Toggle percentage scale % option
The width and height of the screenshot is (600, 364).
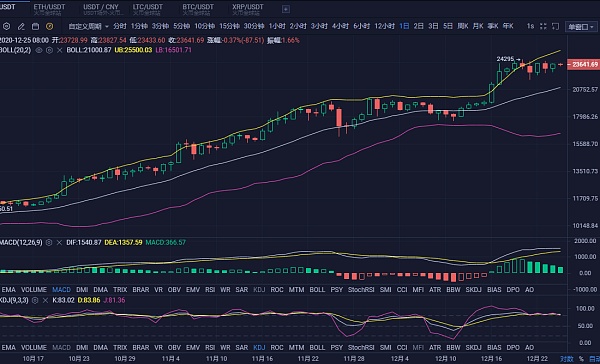tap(581, 359)
